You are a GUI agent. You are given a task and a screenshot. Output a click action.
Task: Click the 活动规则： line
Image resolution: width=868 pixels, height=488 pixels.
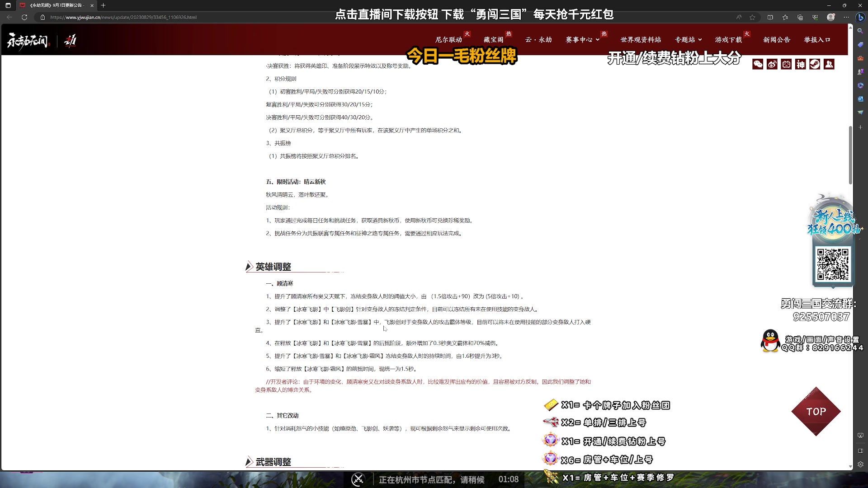[278, 207]
